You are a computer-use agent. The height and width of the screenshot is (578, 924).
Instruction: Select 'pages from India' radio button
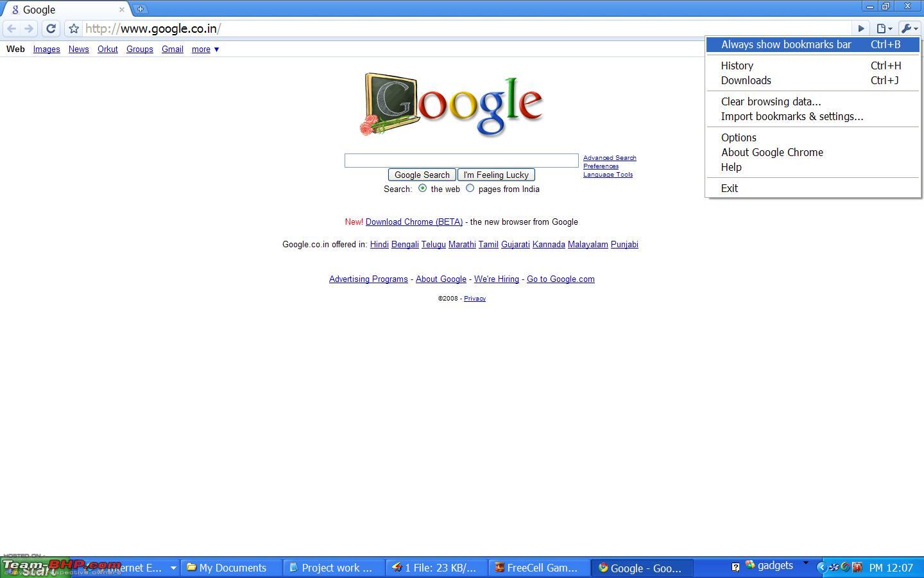(470, 188)
